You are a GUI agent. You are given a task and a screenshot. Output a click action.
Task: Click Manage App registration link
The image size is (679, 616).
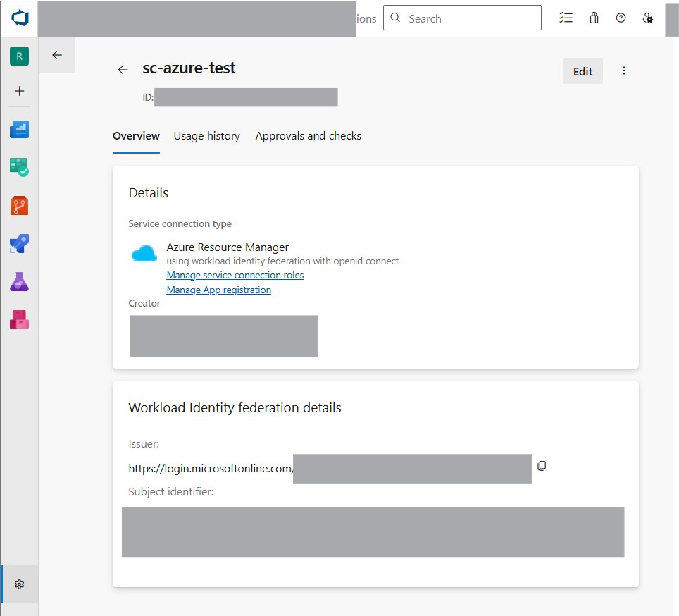click(x=219, y=290)
